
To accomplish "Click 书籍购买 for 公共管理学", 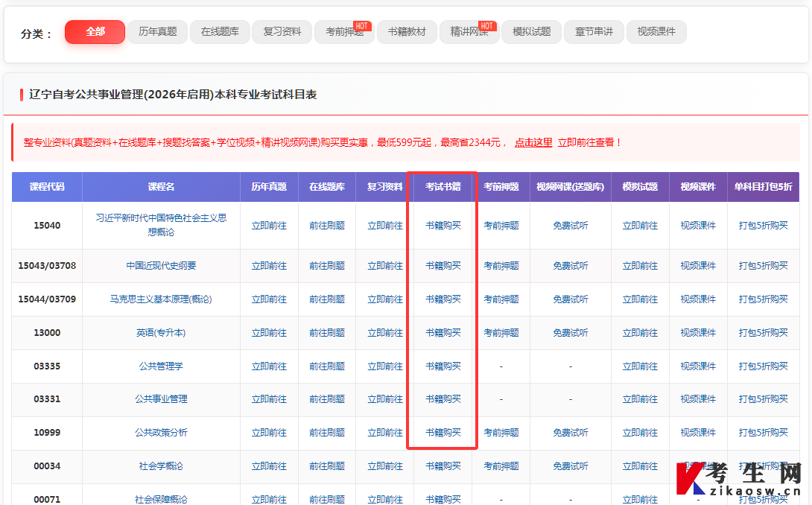I will (x=443, y=366).
